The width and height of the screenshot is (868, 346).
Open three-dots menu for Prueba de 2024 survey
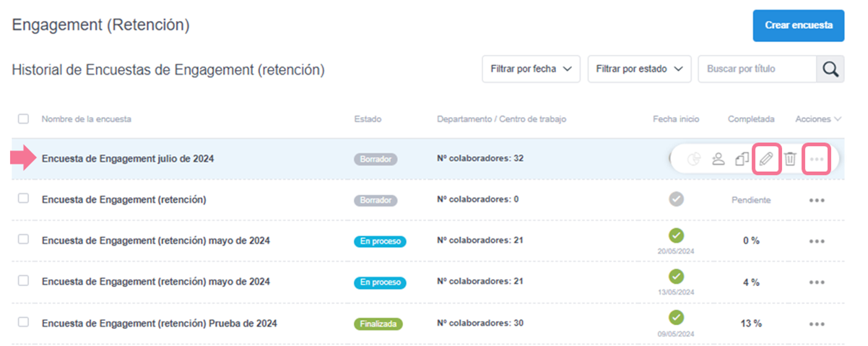tap(817, 324)
